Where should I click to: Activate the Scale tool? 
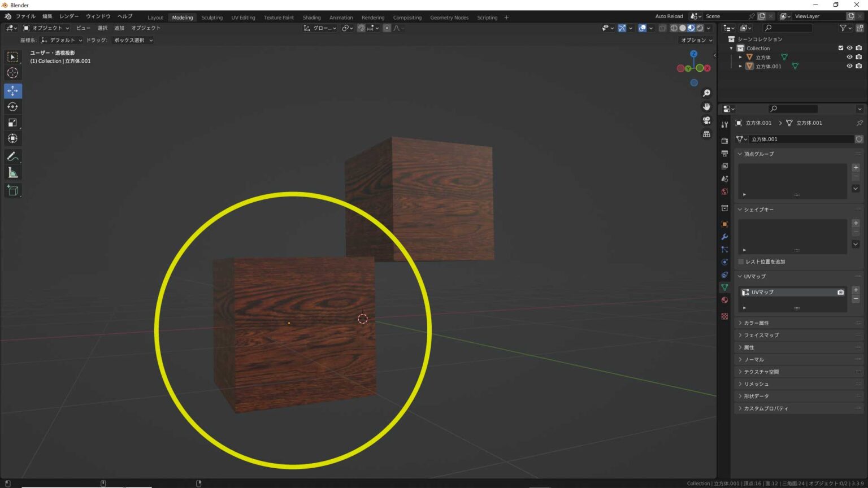[12, 122]
